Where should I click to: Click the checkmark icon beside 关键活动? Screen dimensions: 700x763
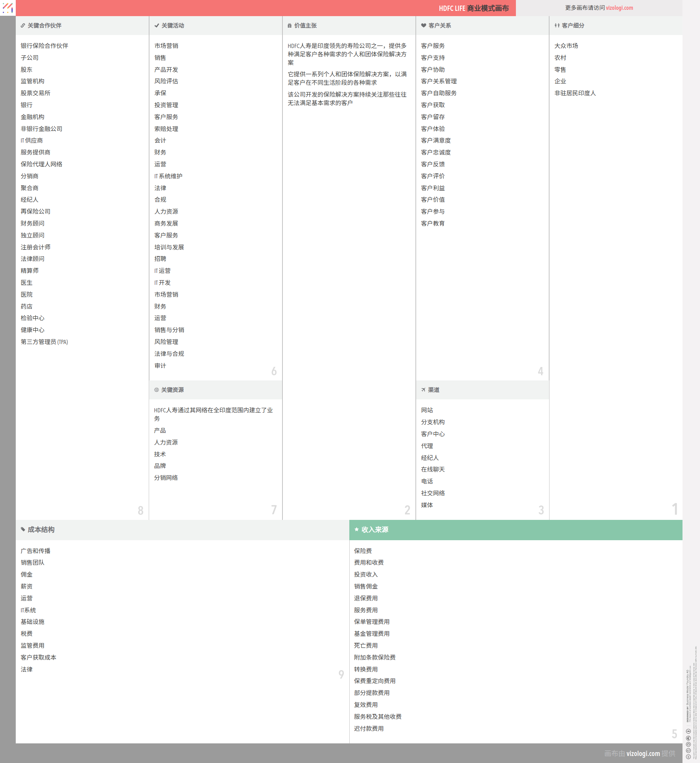156,26
